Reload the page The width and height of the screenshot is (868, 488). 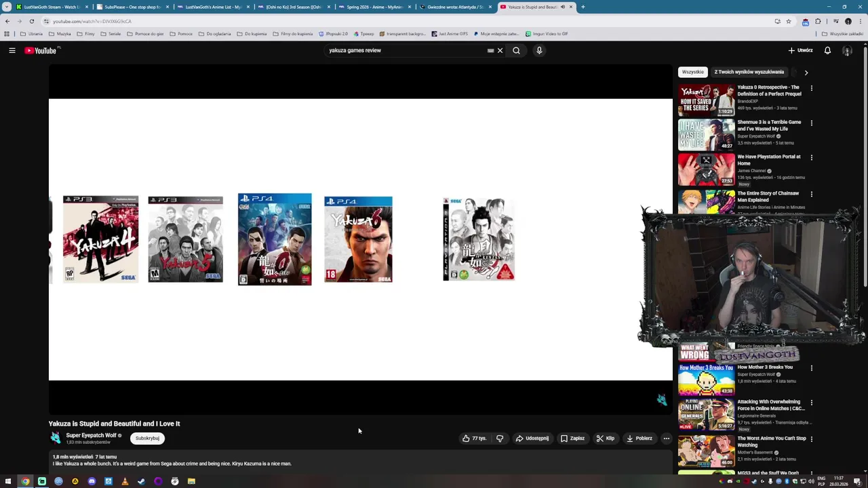pyautogui.click(x=31, y=21)
